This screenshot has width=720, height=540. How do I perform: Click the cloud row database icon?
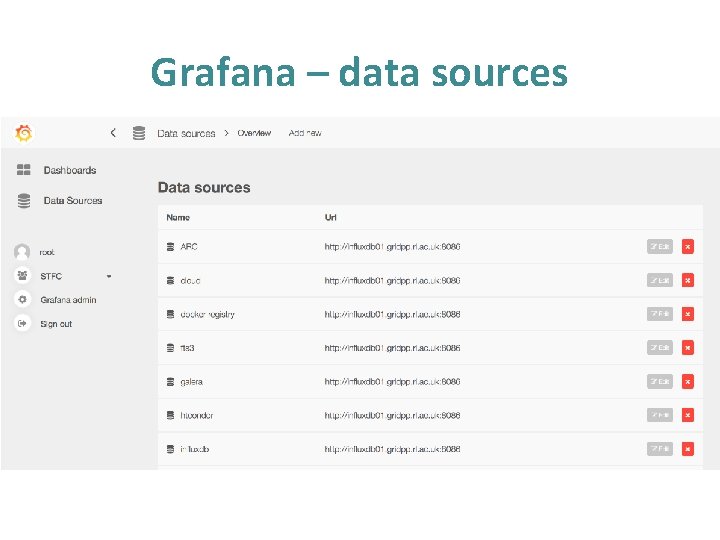pos(170,280)
